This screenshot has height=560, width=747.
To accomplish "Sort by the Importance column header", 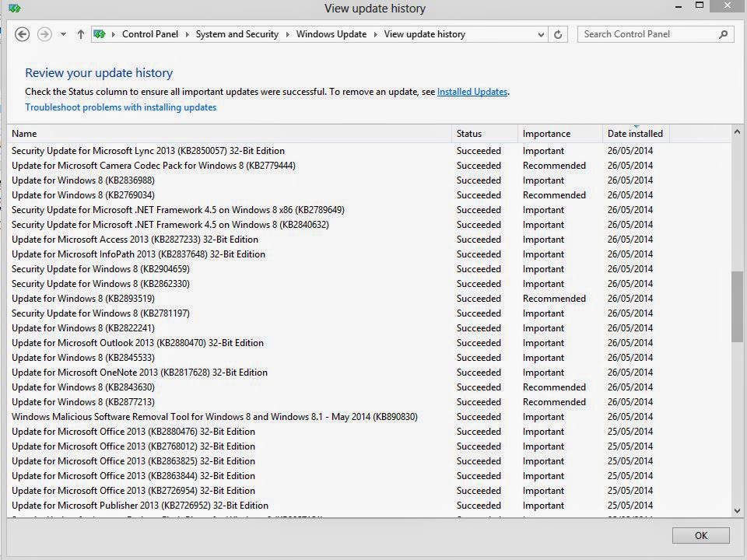I will click(x=559, y=134).
